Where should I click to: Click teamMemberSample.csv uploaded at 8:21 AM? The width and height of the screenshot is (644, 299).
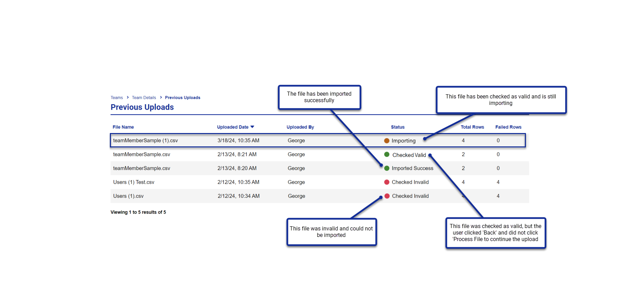[x=142, y=155]
